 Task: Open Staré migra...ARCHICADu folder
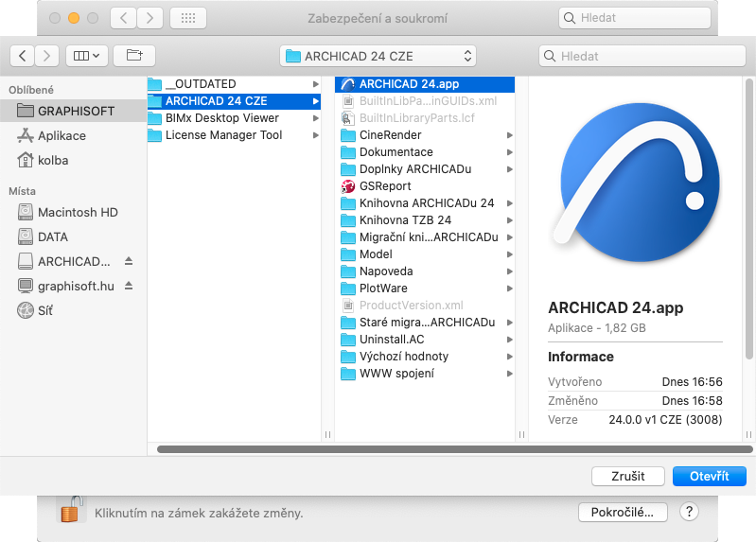pyautogui.click(x=425, y=323)
